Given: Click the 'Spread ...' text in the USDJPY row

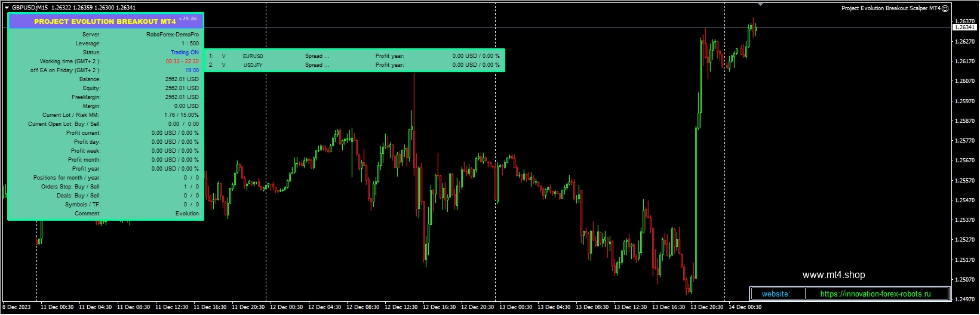Looking at the screenshot, I should coord(317,65).
